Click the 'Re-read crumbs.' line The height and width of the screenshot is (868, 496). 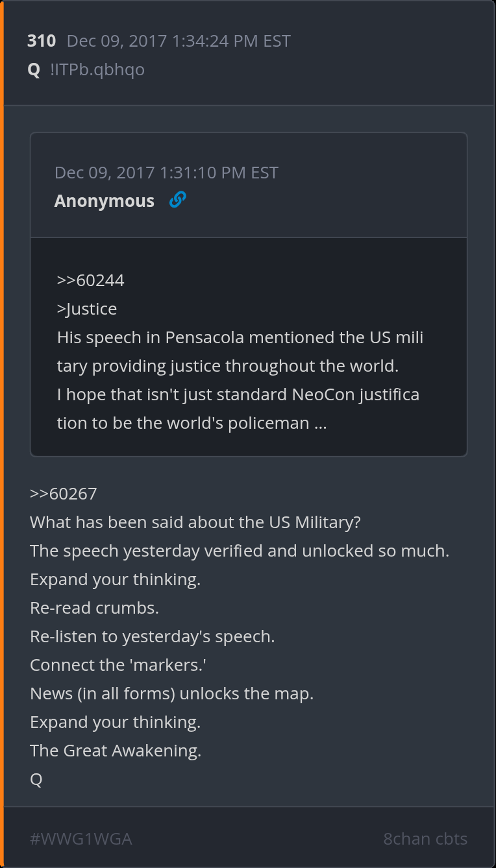(x=94, y=608)
